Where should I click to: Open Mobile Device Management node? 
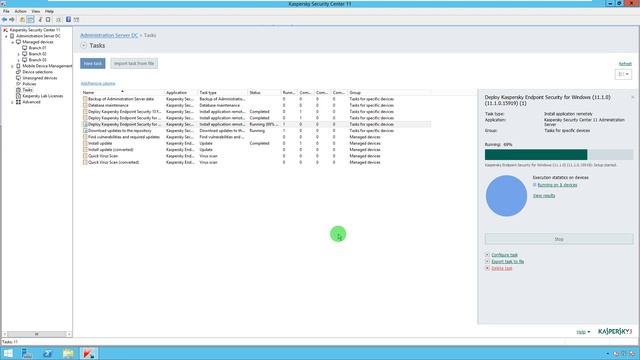point(47,66)
